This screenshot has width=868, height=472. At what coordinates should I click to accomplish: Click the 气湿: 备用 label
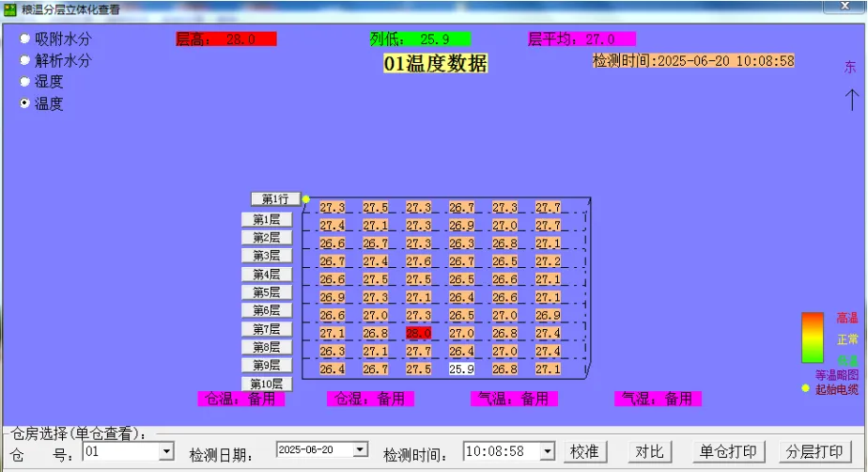click(x=658, y=399)
